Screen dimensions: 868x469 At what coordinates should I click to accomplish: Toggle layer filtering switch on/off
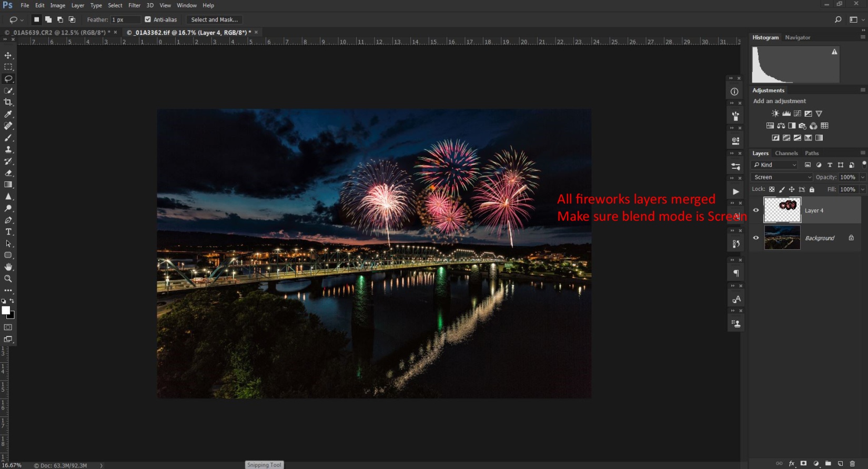864,164
